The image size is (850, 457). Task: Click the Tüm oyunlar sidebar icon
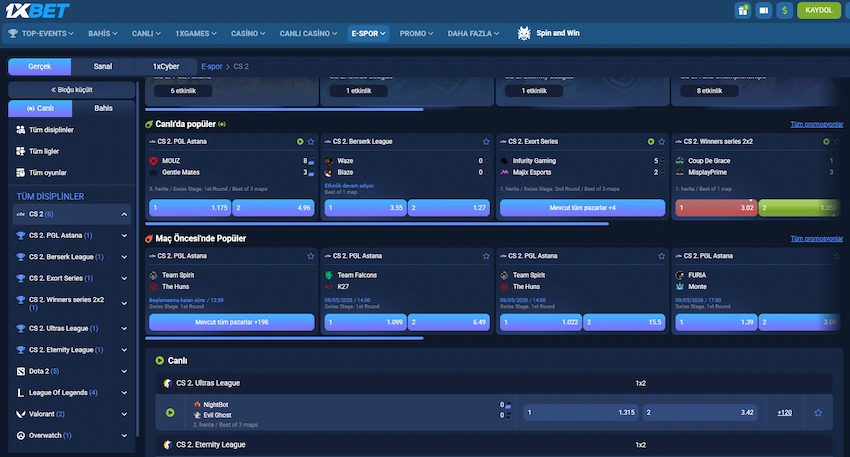(x=21, y=172)
